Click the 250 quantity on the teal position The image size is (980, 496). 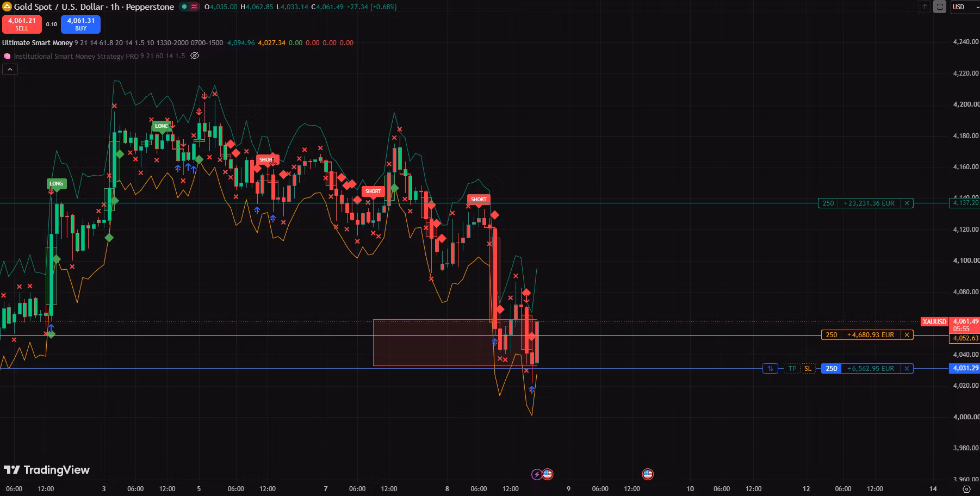[x=828, y=203]
